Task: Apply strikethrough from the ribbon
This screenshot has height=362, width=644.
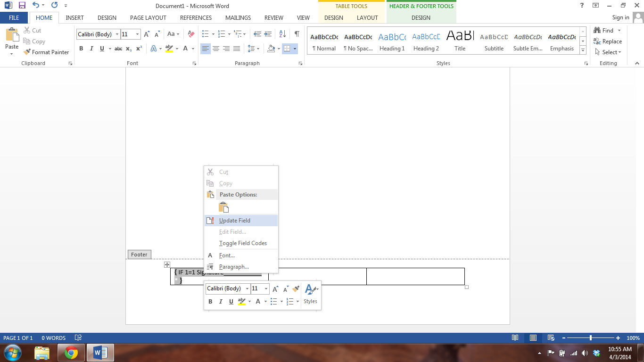Action: (x=118, y=49)
